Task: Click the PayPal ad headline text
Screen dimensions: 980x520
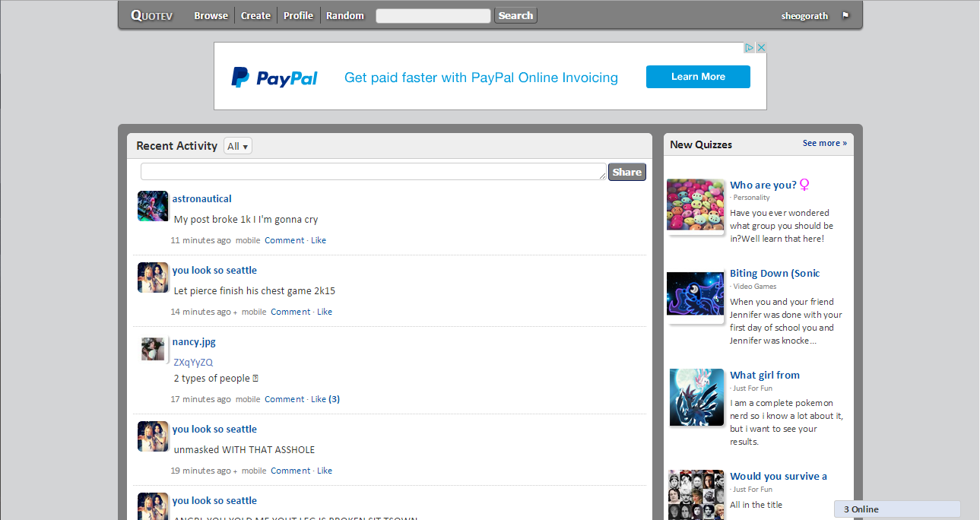Action: click(481, 78)
